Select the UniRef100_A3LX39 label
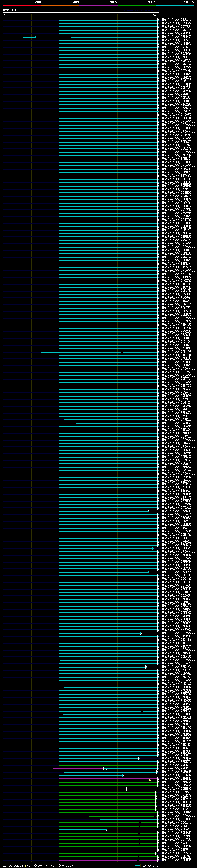 pyautogui.click(x=177, y=582)
